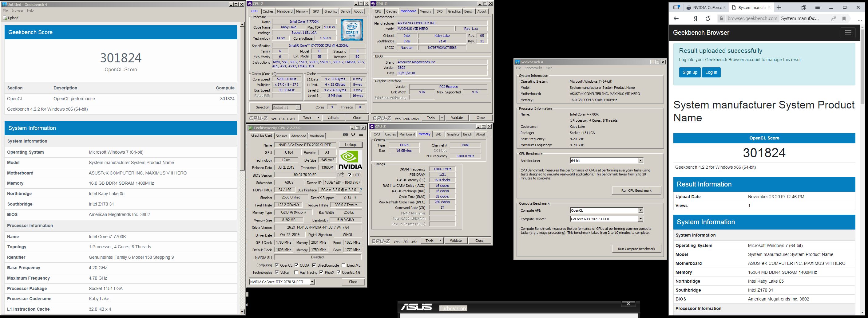The height and width of the screenshot is (318, 868).
Task: Toggle the Vulkan checkbox in GPU-Z
Action: tap(277, 273)
